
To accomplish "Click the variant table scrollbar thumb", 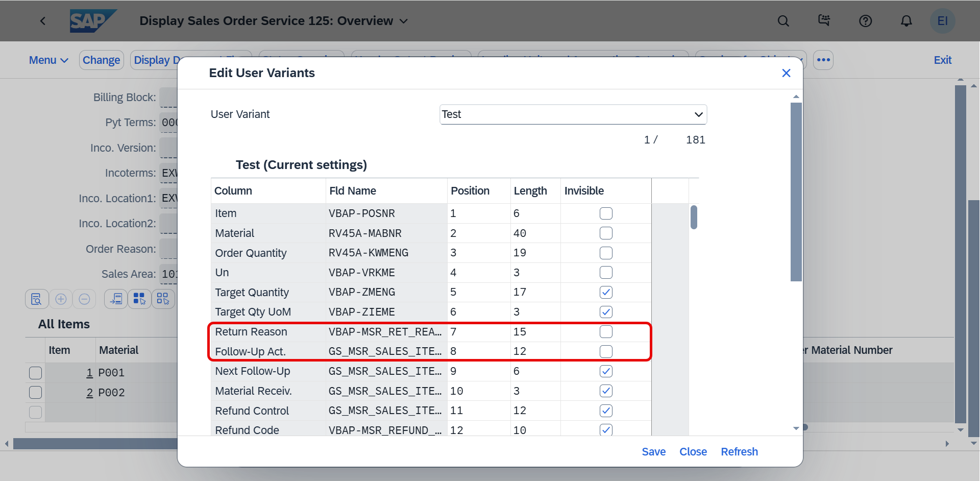I will tap(694, 218).
